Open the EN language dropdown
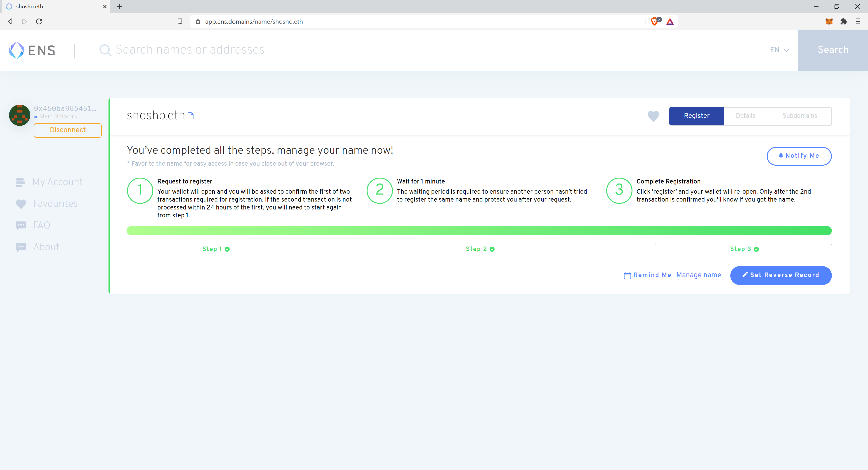This screenshot has height=470, width=868. coord(779,50)
